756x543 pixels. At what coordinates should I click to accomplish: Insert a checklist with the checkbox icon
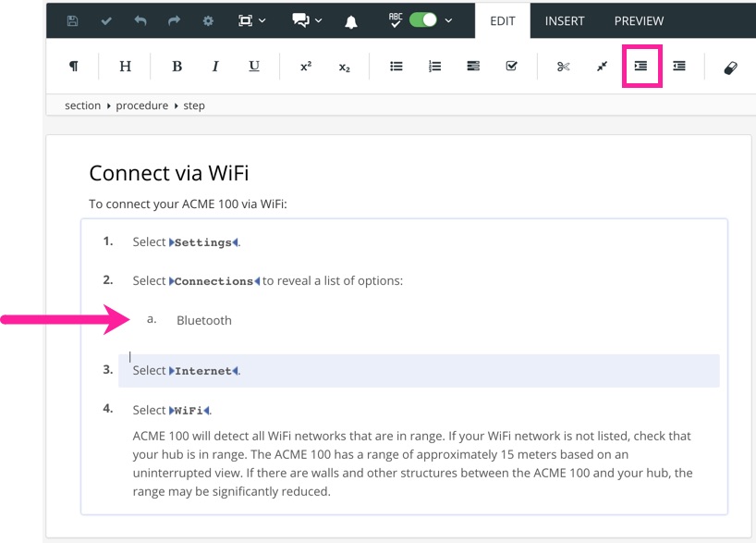click(511, 67)
